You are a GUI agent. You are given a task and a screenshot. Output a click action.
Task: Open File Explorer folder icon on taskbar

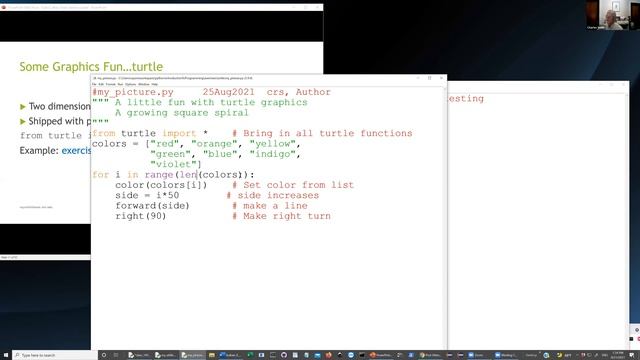point(212,355)
